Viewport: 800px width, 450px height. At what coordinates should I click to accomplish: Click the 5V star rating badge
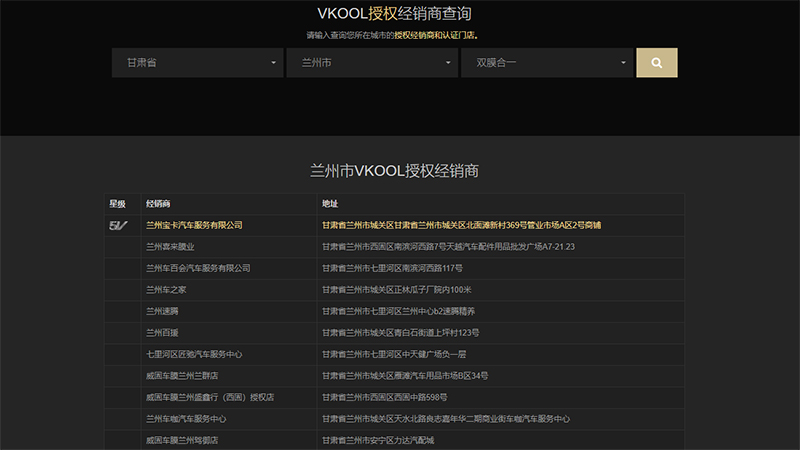118,225
